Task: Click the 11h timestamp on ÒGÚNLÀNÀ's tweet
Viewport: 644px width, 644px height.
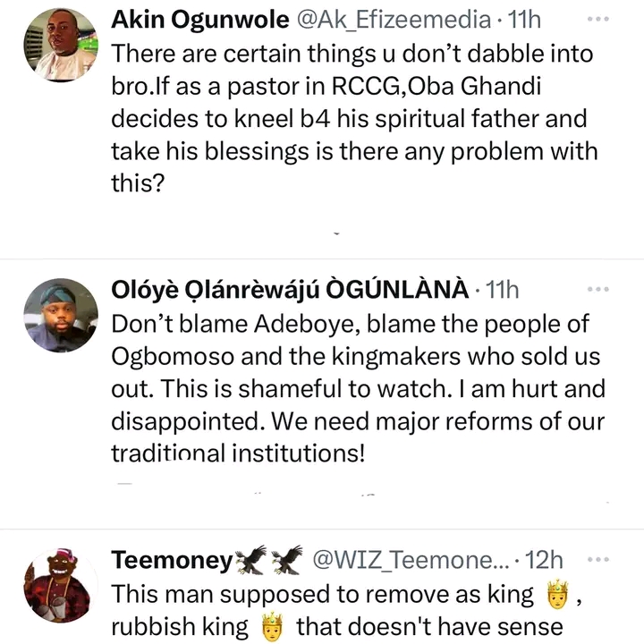Action: [500, 289]
